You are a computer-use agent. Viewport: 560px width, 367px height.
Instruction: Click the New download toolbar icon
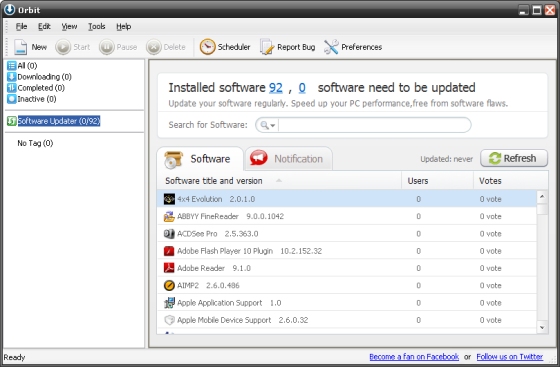20,47
